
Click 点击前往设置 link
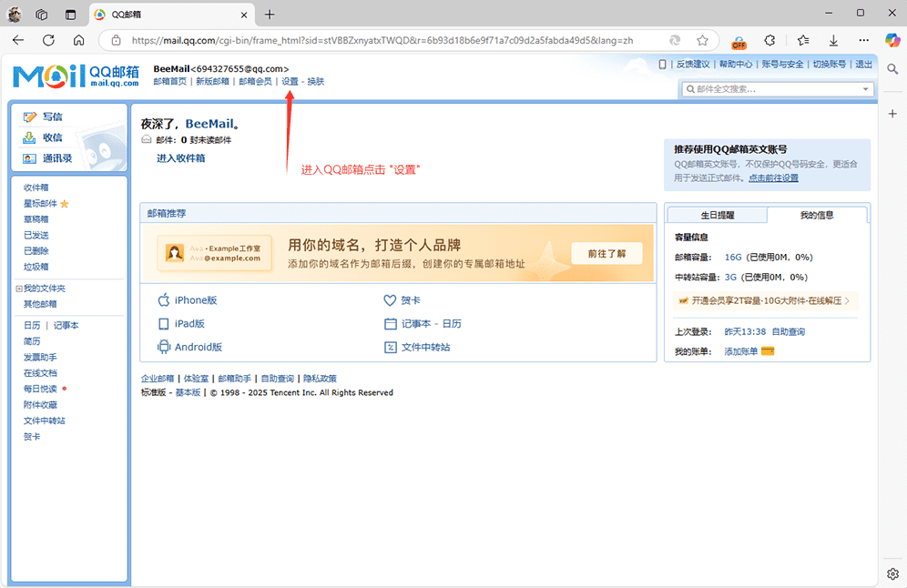773,178
